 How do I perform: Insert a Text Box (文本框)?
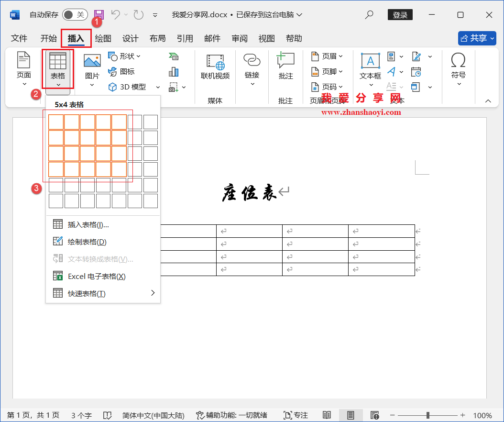[x=370, y=69]
